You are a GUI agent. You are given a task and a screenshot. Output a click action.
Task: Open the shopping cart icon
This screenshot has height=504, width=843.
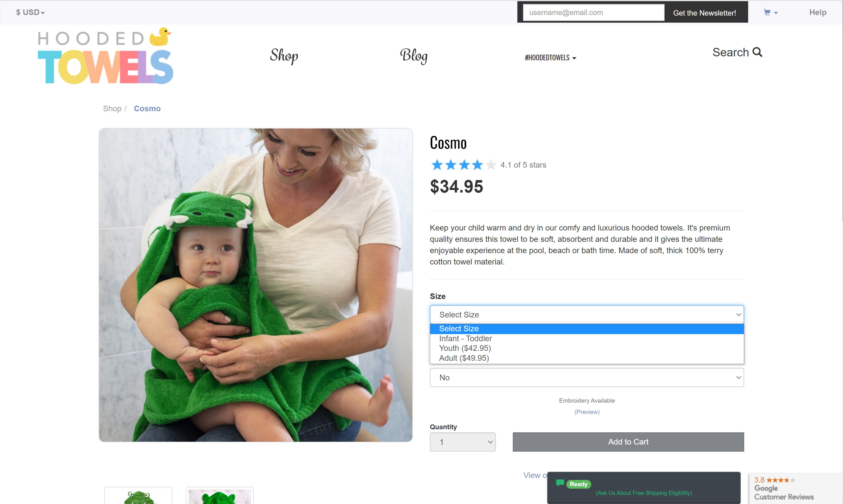(x=767, y=12)
